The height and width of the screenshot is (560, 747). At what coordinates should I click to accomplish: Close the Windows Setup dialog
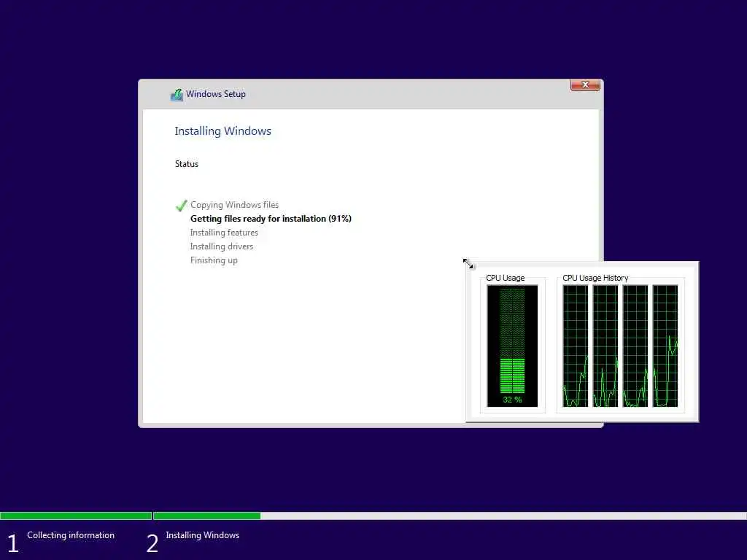[585, 85]
